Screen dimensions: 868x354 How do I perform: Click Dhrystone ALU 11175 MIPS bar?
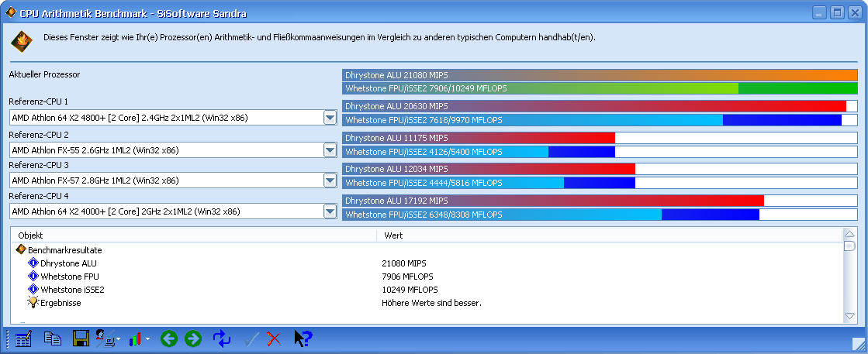click(x=600, y=138)
